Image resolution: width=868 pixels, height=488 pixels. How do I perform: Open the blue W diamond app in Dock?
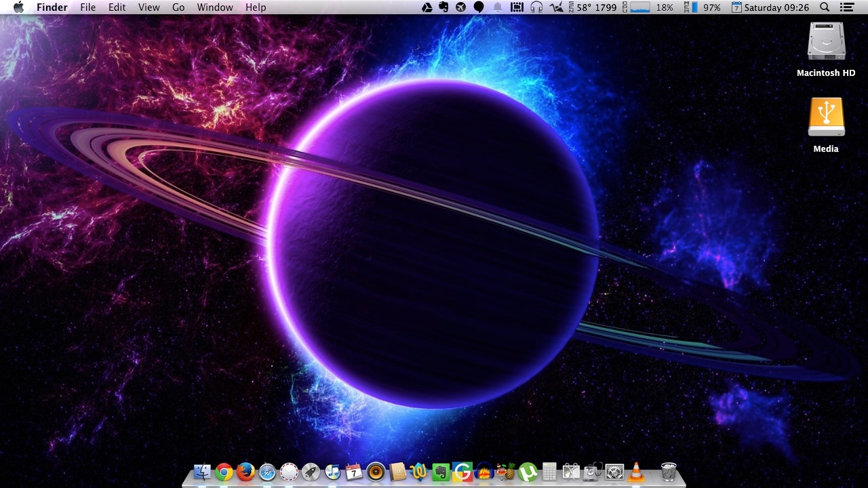pos(419,472)
